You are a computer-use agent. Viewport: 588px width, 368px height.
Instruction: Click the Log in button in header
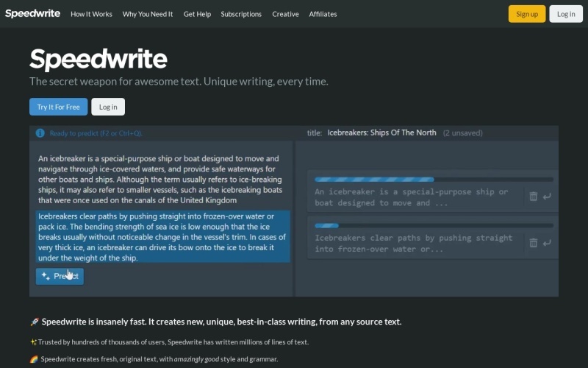pyautogui.click(x=566, y=14)
